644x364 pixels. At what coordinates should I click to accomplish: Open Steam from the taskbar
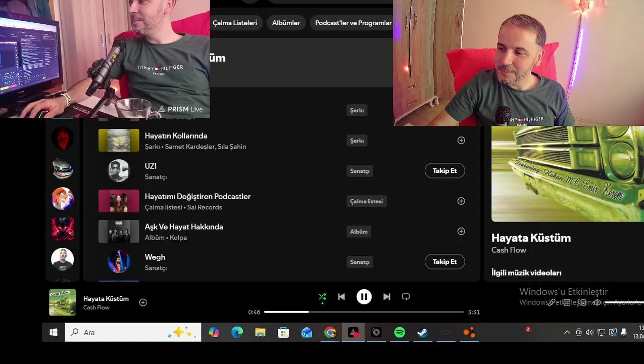coord(422,332)
